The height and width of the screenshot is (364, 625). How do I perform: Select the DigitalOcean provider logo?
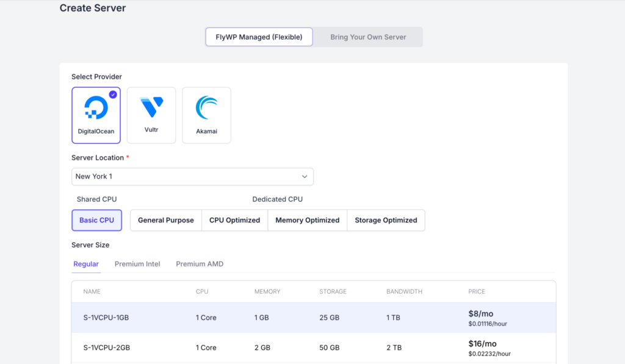tap(96, 108)
